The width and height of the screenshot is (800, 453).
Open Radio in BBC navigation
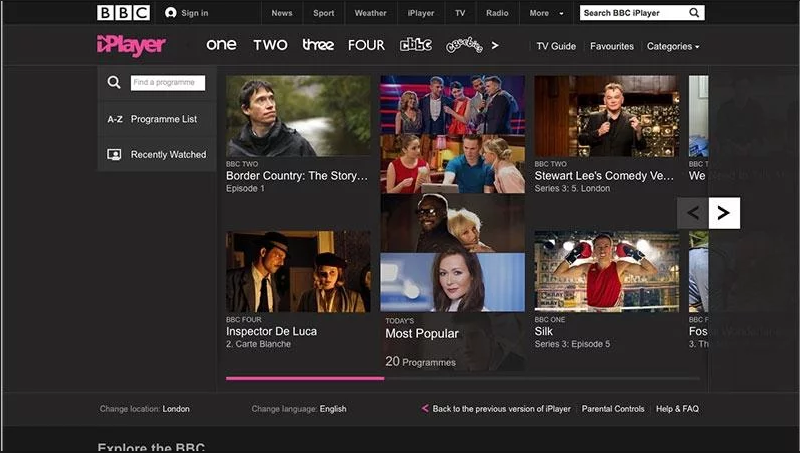497,13
